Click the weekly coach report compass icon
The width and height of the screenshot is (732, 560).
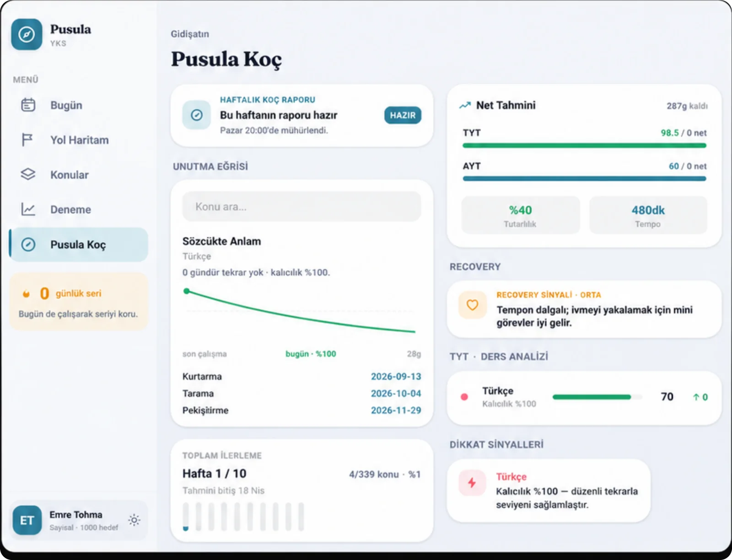click(197, 115)
